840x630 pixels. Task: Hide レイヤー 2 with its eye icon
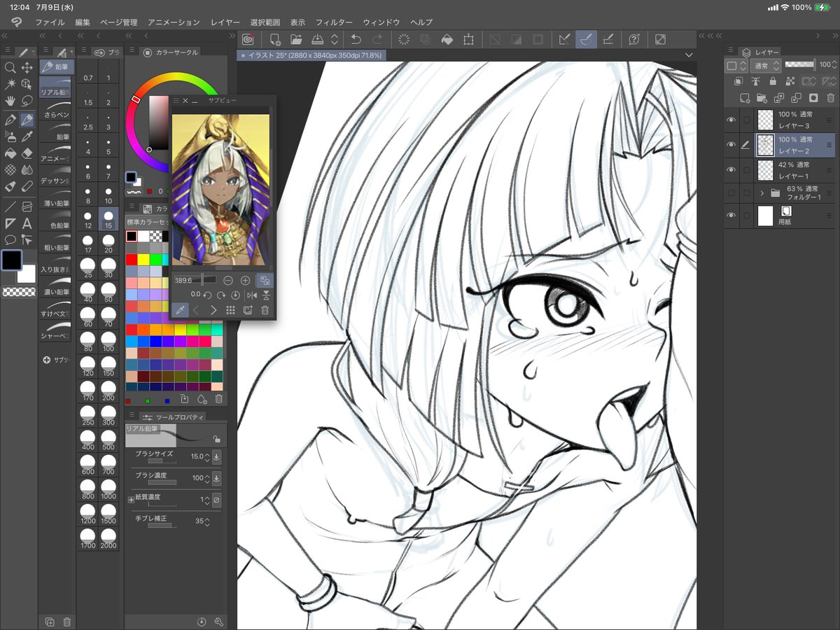(731, 145)
